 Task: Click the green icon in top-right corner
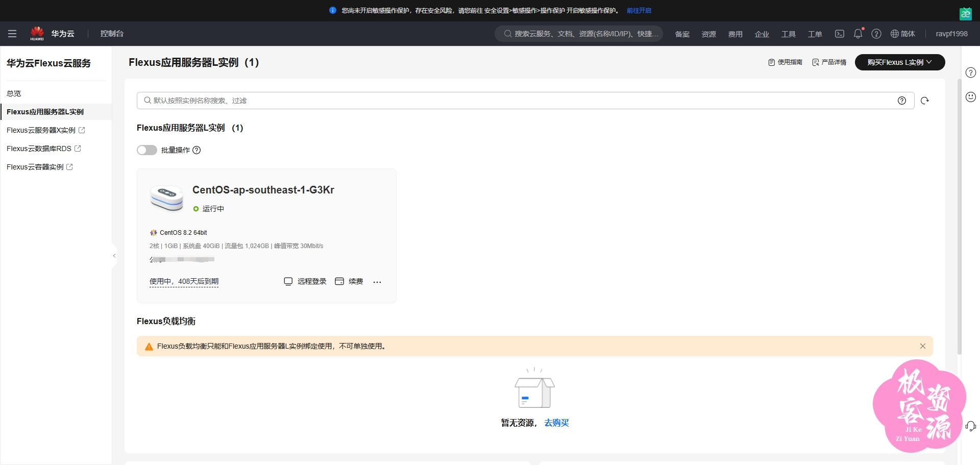pyautogui.click(x=966, y=14)
